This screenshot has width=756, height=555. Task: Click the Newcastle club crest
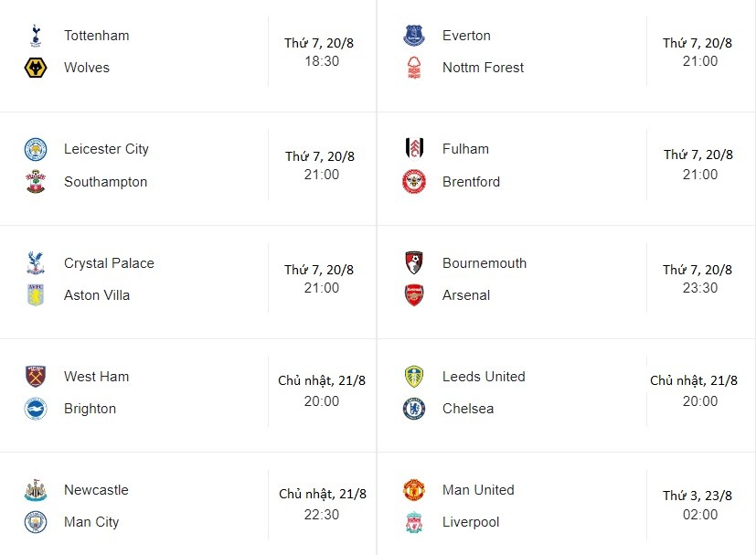pos(36,490)
